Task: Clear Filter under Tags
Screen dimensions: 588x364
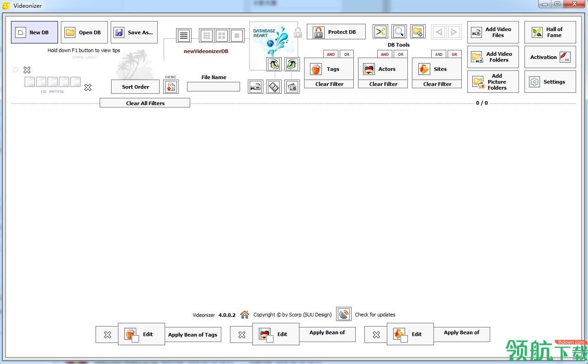Action: [x=329, y=84]
